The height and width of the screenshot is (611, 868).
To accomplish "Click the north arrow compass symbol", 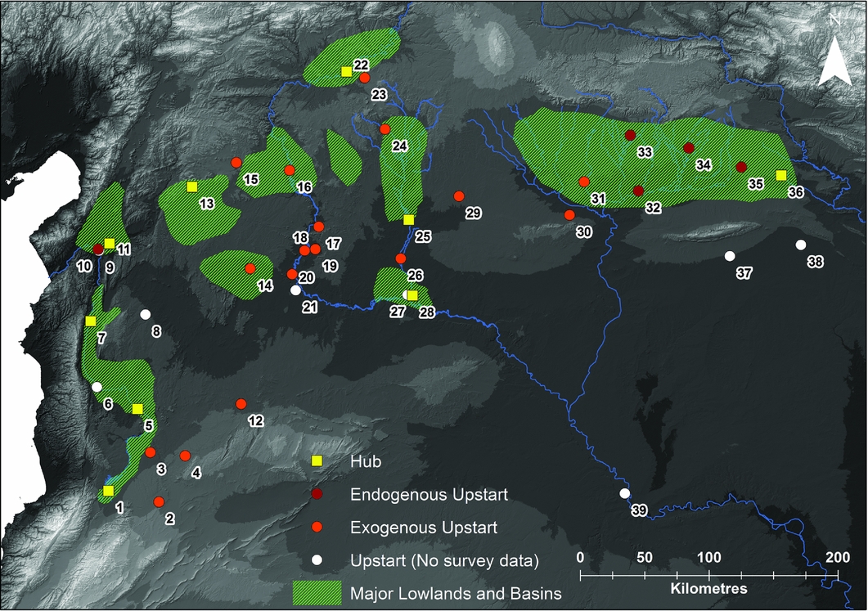I will (x=834, y=61).
